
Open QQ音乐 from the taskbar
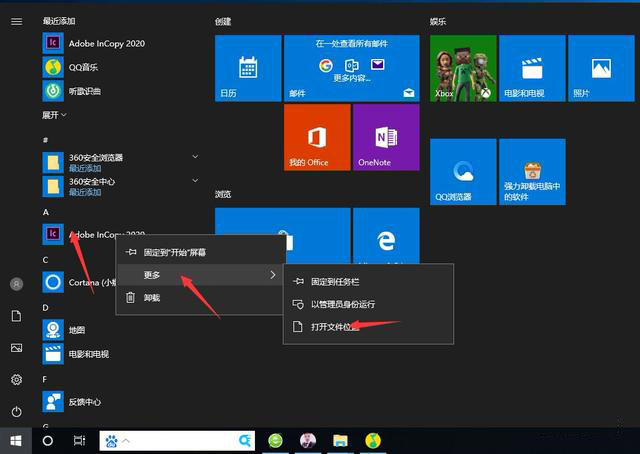pos(373,441)
